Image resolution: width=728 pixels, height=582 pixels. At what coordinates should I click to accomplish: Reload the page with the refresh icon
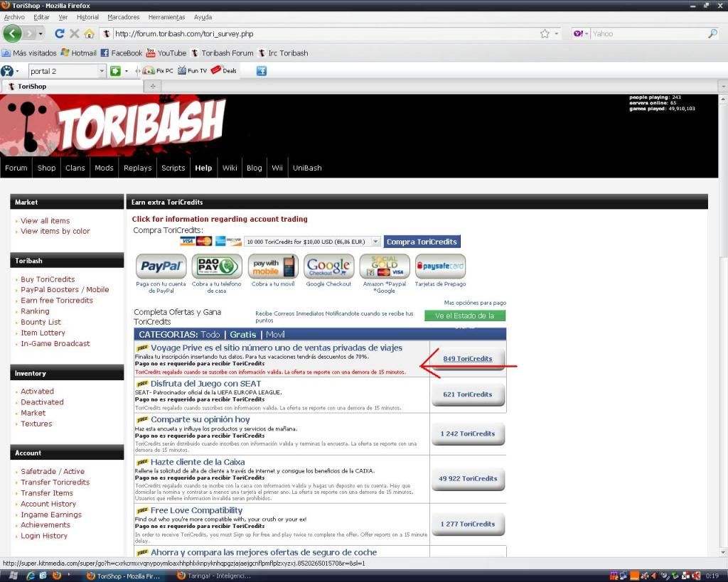point(60,33)
